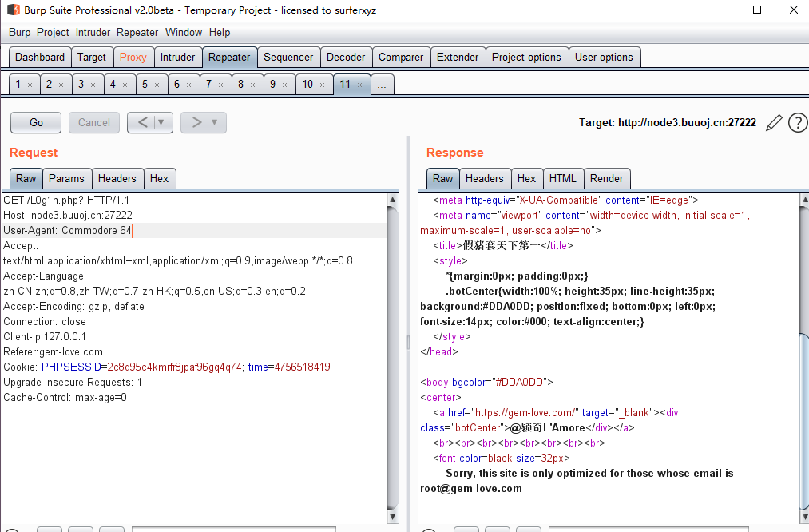The image size is (809, 532).
Task: Select Repeater tab number 3
Action: (x=81, y=85)
